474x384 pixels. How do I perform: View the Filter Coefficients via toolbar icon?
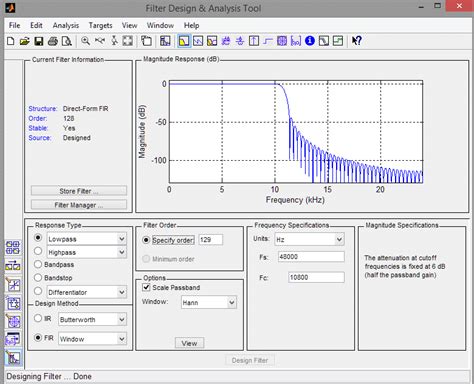[296, 41]
